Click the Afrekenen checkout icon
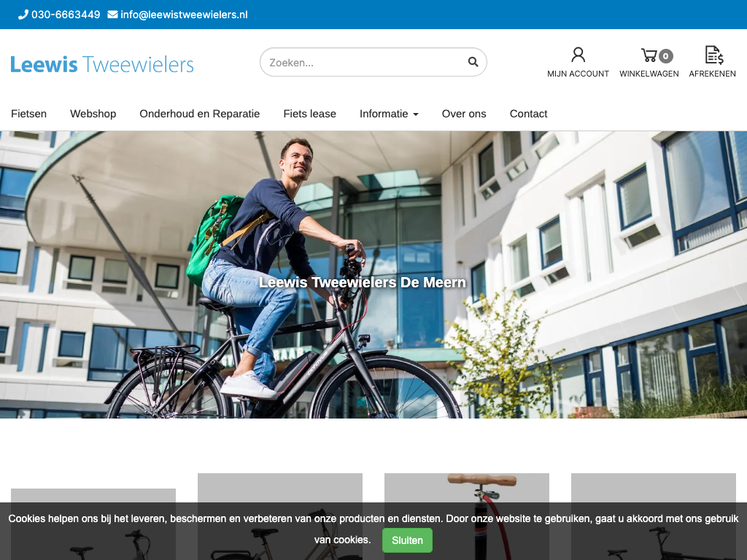Screen dimensions: 747x560 click(713, 55)
